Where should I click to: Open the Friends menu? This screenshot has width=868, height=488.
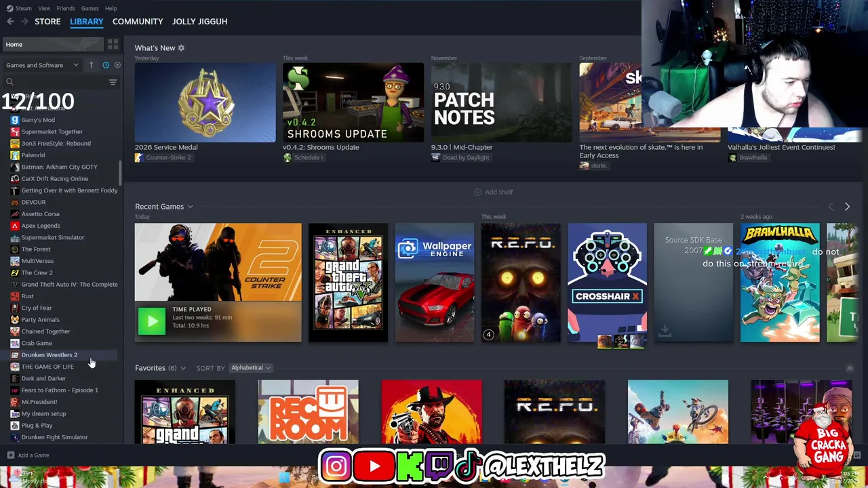(66, 8)
